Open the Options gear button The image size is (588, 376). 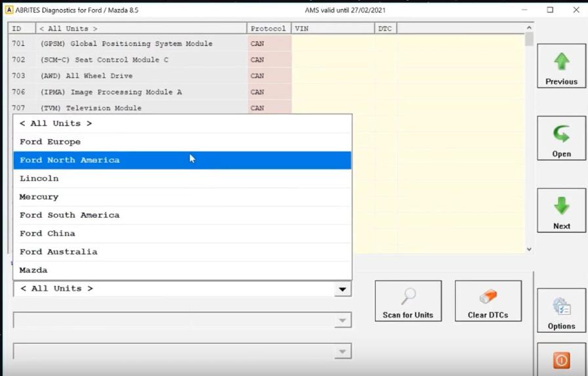(x=561, y=311)
